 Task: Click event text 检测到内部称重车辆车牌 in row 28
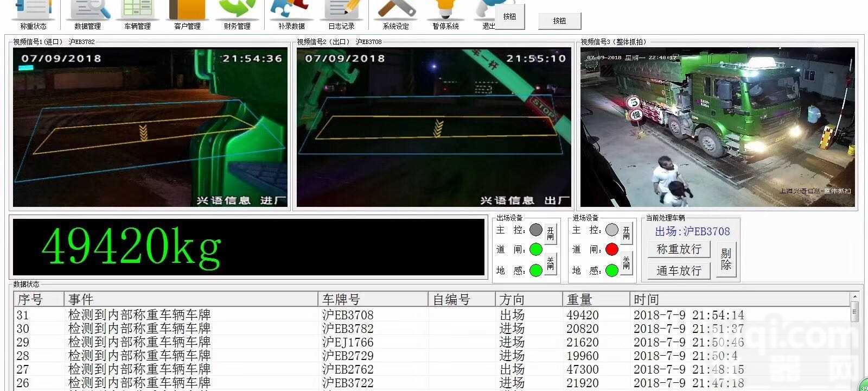tap(139, 356)
